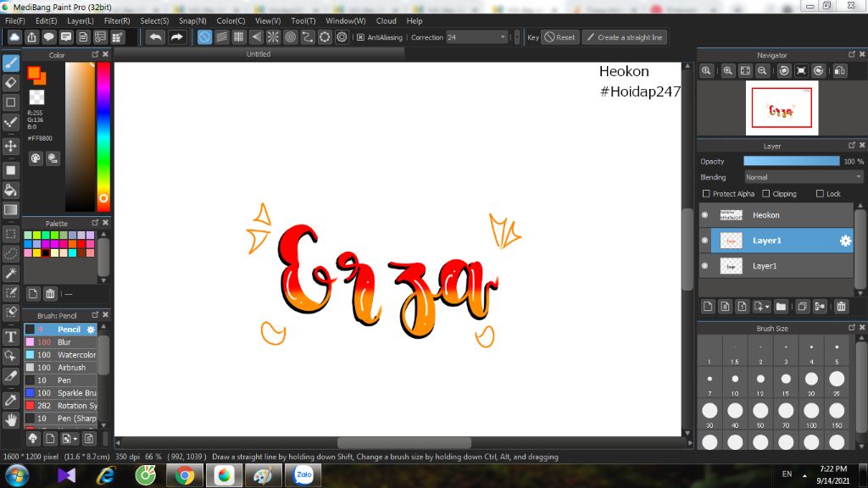The image size is (868, 488).
Task: Click the canvas horizontal scrollbar
Action: pyautogui.click(x=404, y=442)
